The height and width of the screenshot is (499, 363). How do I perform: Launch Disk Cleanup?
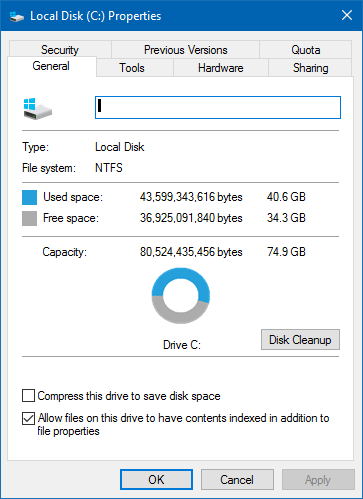coord(300,340)
